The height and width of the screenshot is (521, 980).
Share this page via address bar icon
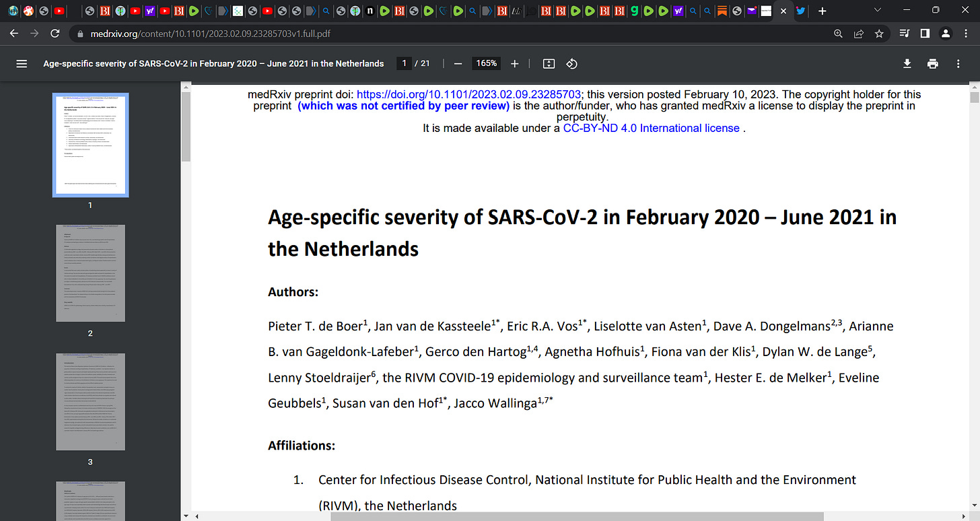point(859,34)
